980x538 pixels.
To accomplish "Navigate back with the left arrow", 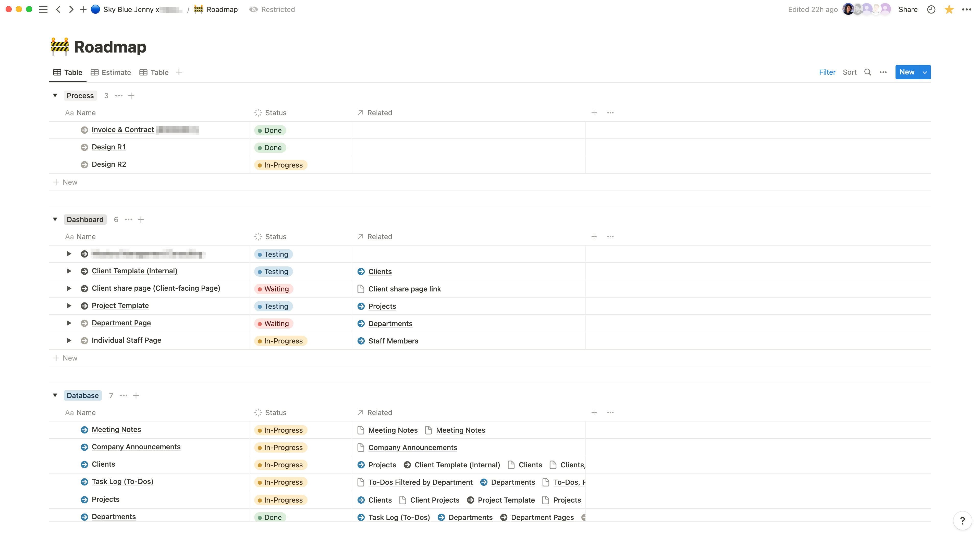I will 58,9.
